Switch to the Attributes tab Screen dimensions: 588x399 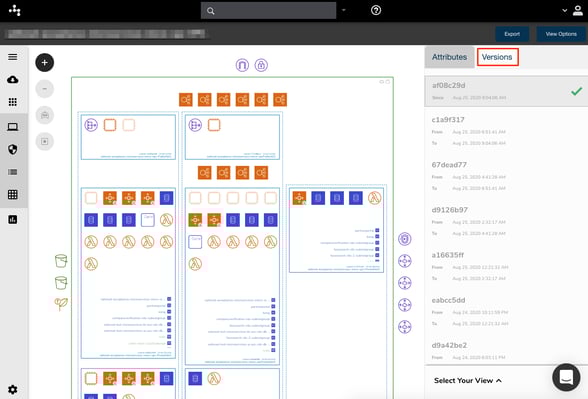[449, 57]
